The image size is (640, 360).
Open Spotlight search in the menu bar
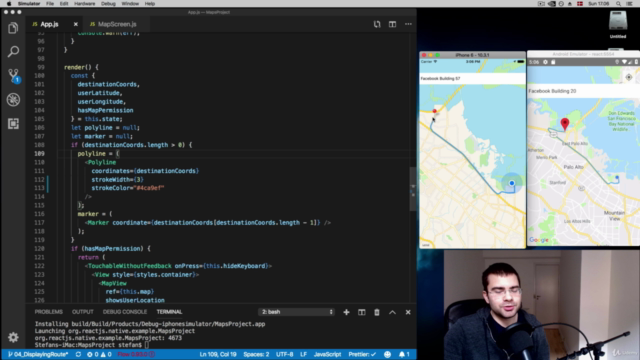(x=618, y=4)
